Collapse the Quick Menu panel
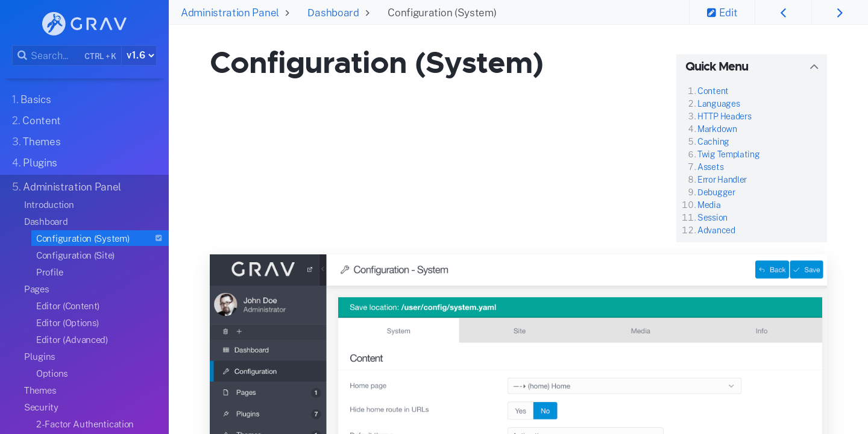The height and width of the screenshot is (434, 868). tap(814, 67)
